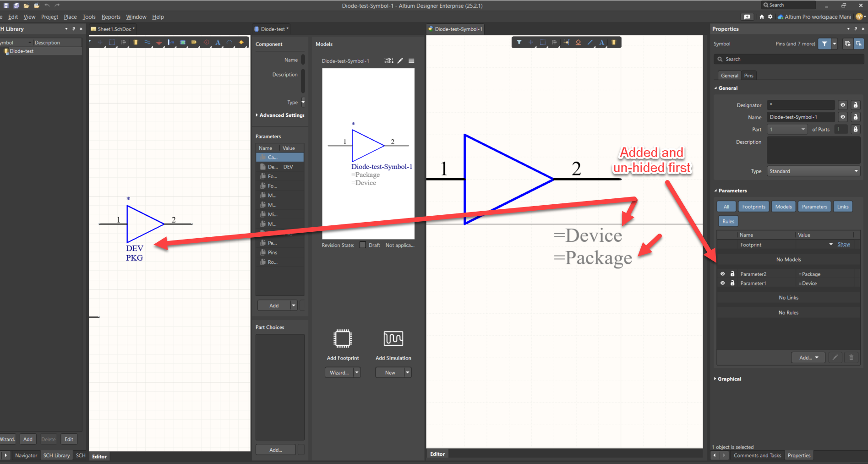Select the Place Port tool in Sheet1 toolbar
868x464 pixels.
[194, 42]
